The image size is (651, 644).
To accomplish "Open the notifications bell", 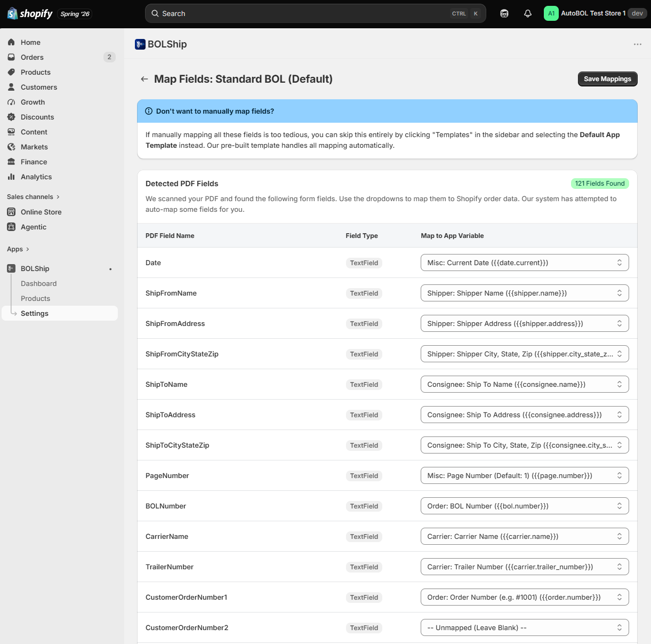I will coord(528,13).
